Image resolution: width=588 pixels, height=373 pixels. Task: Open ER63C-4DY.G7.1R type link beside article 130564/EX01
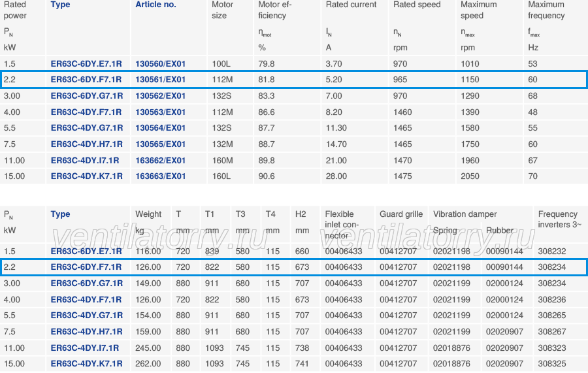tap(87, 128)
